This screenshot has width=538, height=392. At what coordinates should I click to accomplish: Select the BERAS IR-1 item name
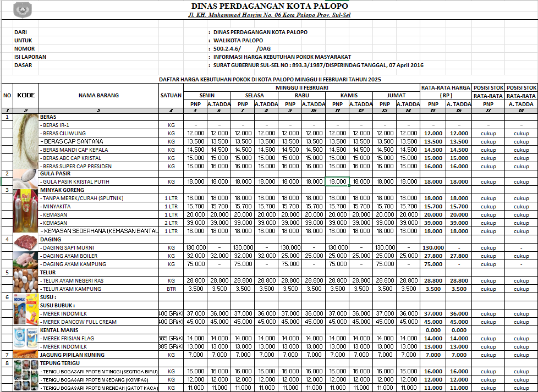[55, 125]
